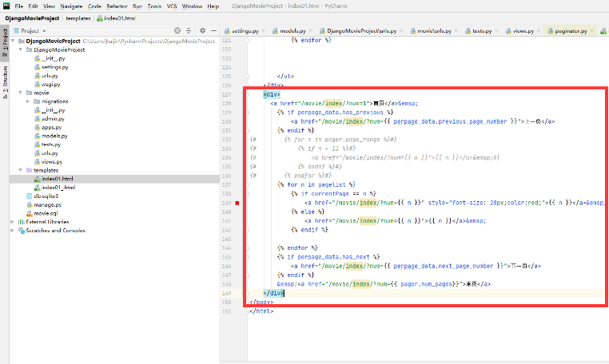Open the VCS menu
Viewport: 609px width, 364px height.
[172, 6]
